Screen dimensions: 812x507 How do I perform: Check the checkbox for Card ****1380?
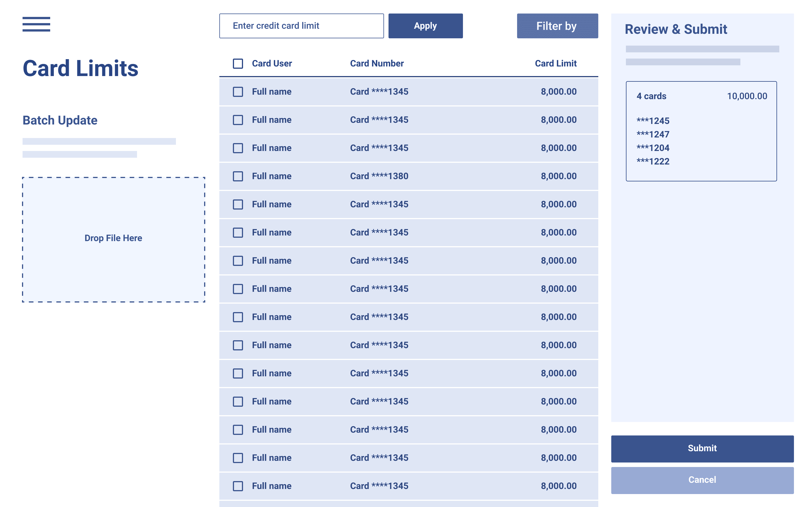point(238,176)
